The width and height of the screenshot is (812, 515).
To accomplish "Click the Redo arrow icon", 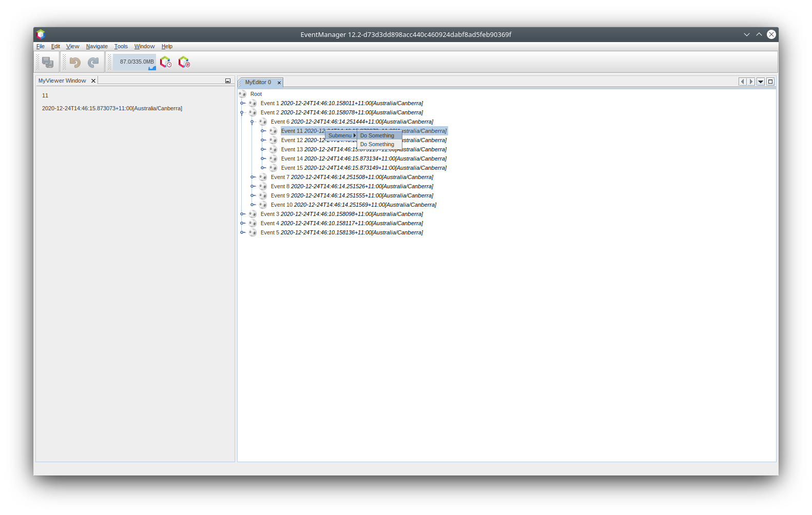I will tap(93, 62).
